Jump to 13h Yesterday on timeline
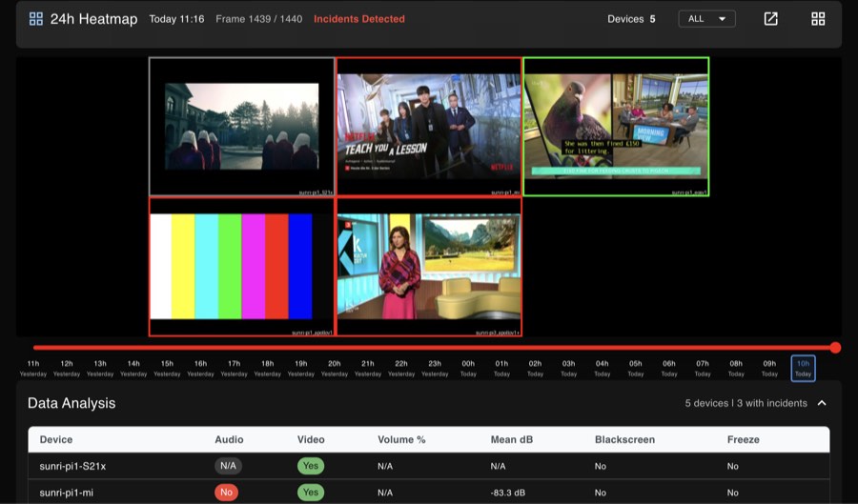Screen dimensions: 858x504 100,369
